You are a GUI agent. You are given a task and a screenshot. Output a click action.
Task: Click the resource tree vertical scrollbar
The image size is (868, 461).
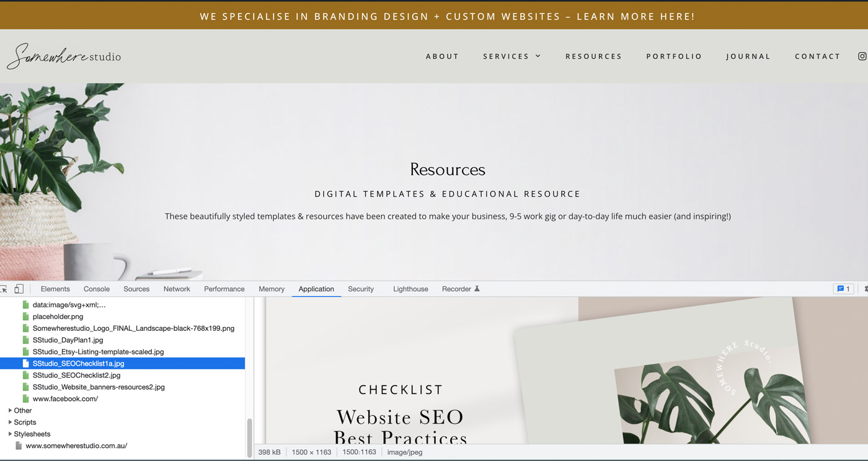(250, 437)
